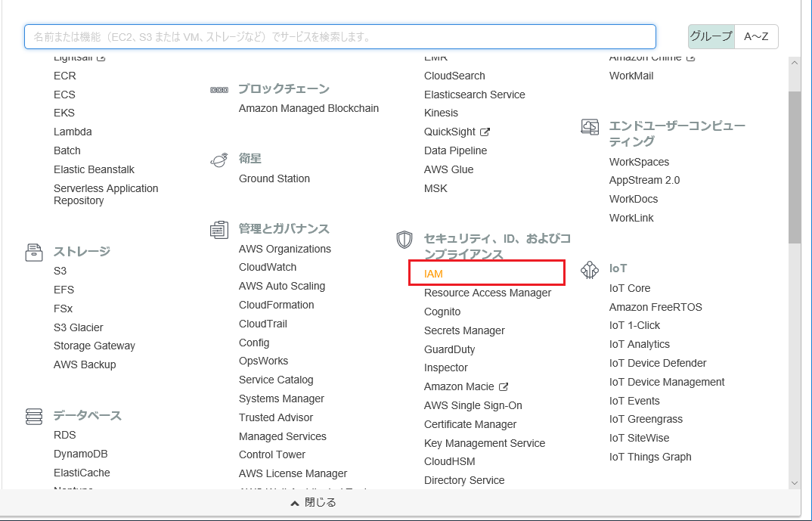Click the external link icon beside QuickSight
The width and height of the screenshot is (812, 521).
click(x=485, y=132)
